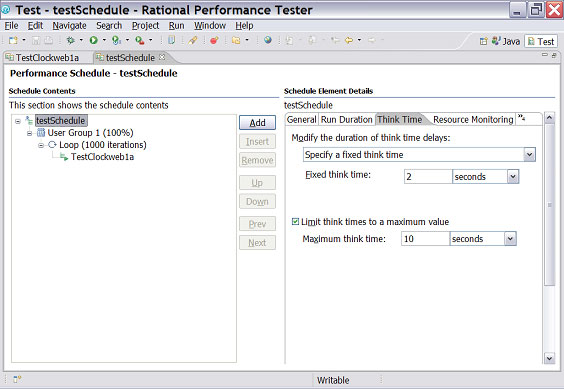This screenshot has height=389, width=564.
Task: Open the Help menu
Action: click(244, 26)
